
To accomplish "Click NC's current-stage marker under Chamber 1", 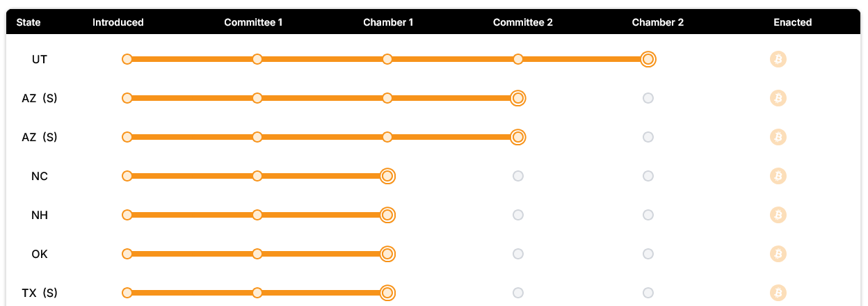I will click(388, 177).
